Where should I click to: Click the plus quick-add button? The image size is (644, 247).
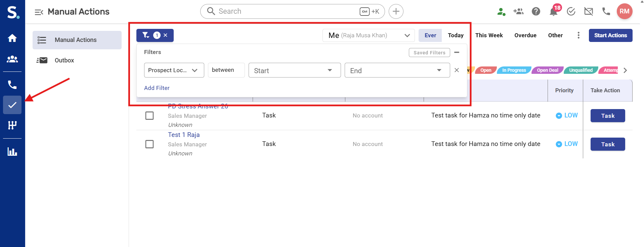pyautogui.click(x=396, y=11)
